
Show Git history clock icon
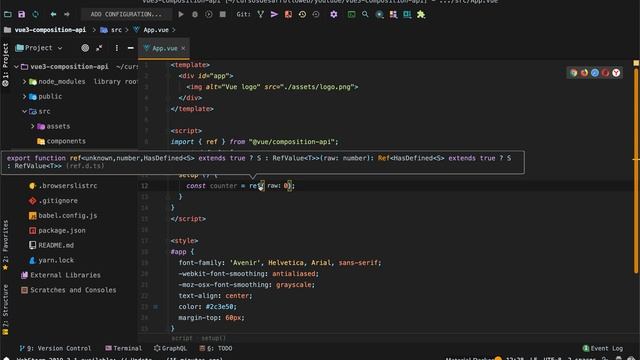click(x=302, y=14)
